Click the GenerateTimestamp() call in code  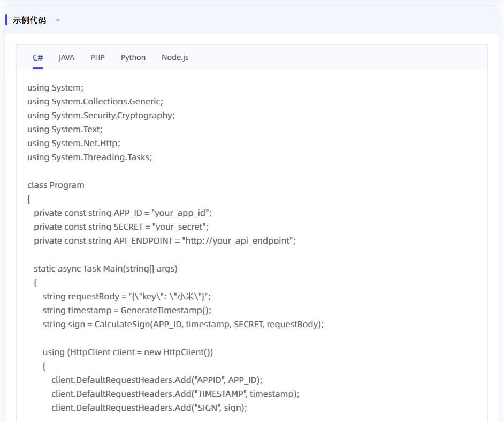click(x=166, y=310)
